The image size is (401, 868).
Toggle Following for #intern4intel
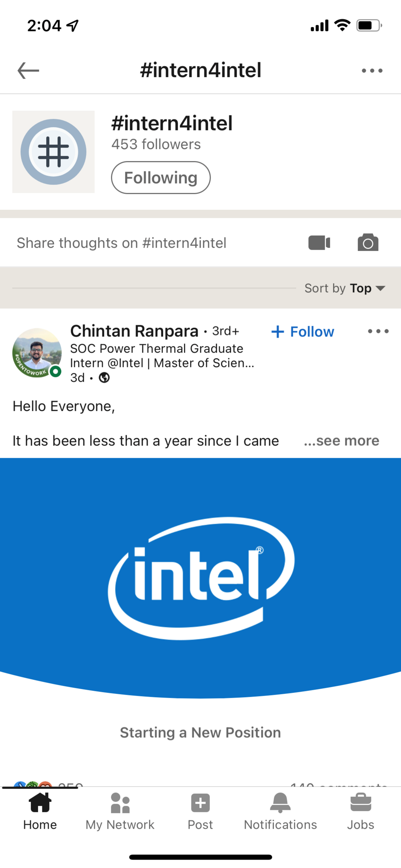click(x=161, y=178)
